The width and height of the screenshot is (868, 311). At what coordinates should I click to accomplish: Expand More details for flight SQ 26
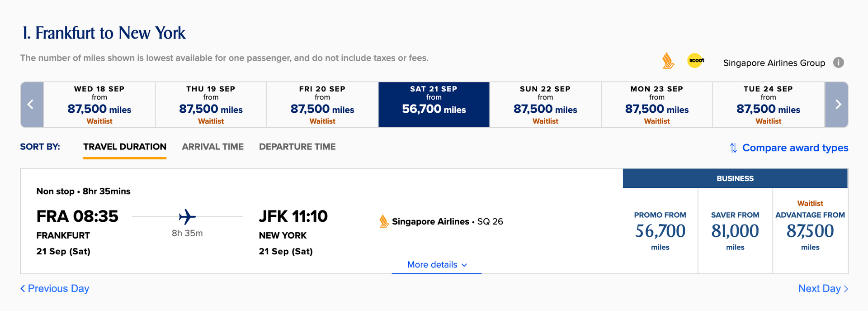[435, 265]
